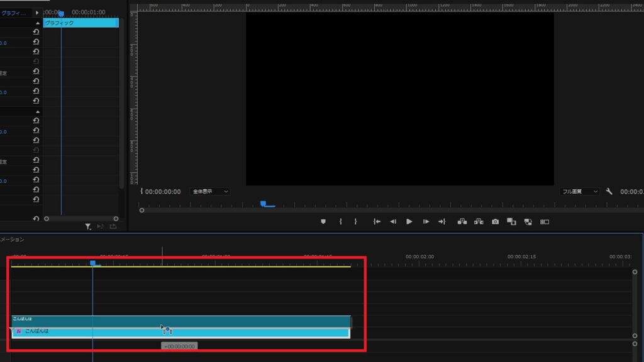
Task: Click the fx badge on the こんばんは clip
Action: (x=18, y=331)
